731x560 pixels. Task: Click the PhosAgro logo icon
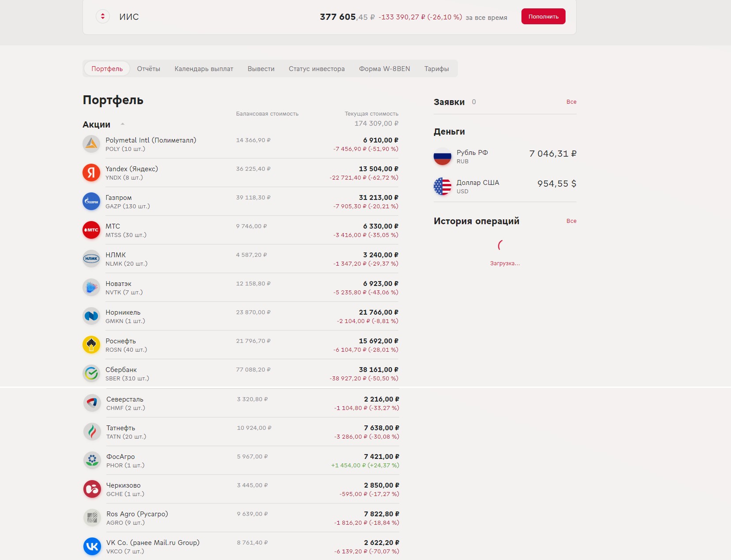click(x=92, y=460)
